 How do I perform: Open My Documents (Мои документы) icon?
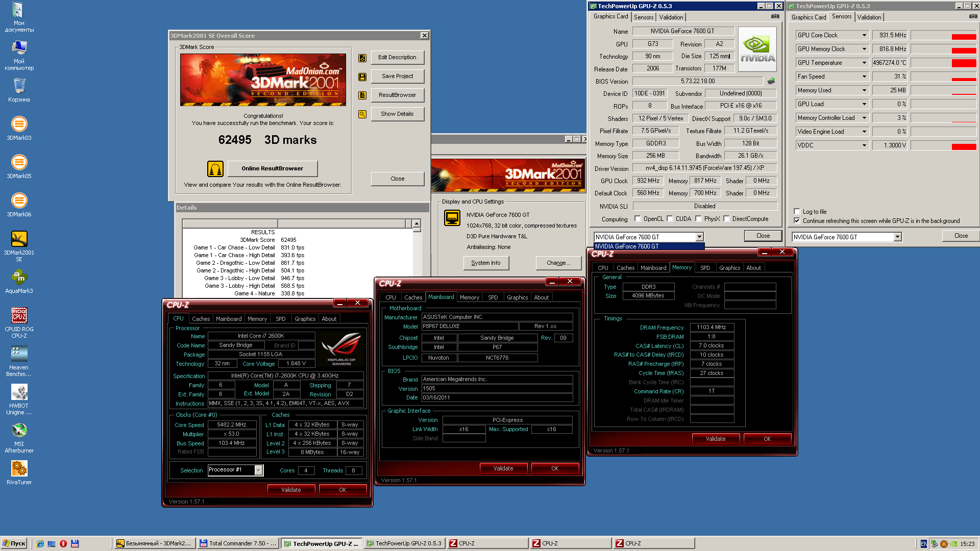point(19,17)
